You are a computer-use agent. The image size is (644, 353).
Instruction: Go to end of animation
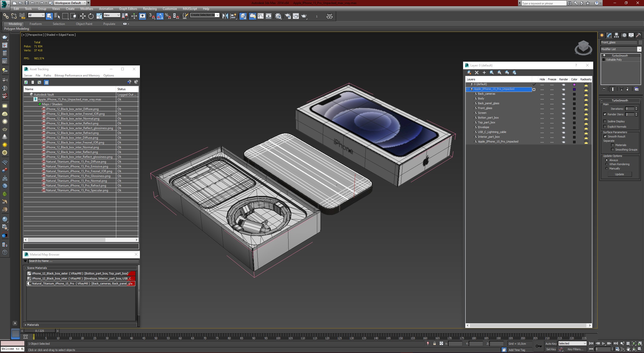(x=616, y=343)
